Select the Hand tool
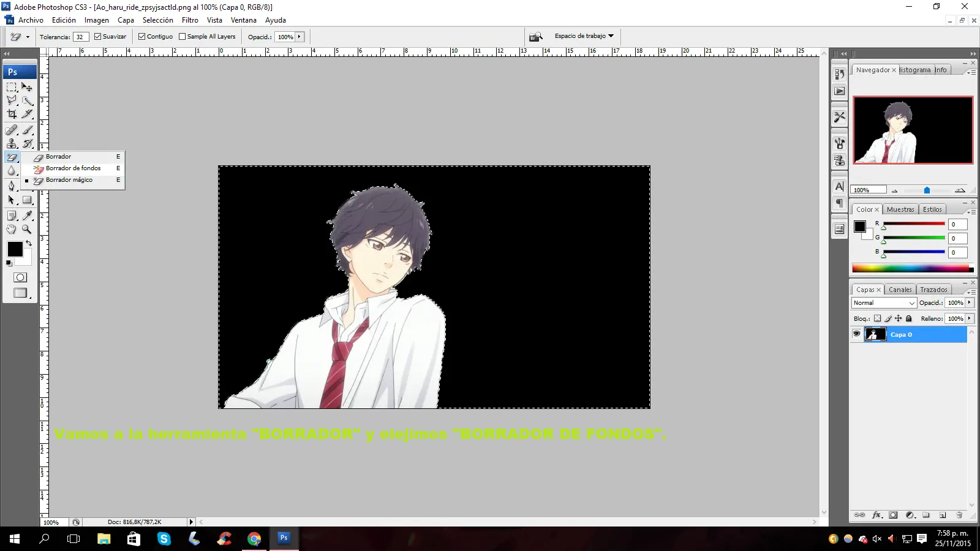Screen dimensions: 980x551 12,229
